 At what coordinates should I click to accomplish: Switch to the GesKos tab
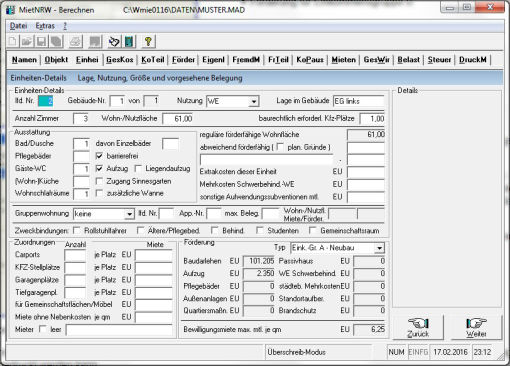(120, 60)
